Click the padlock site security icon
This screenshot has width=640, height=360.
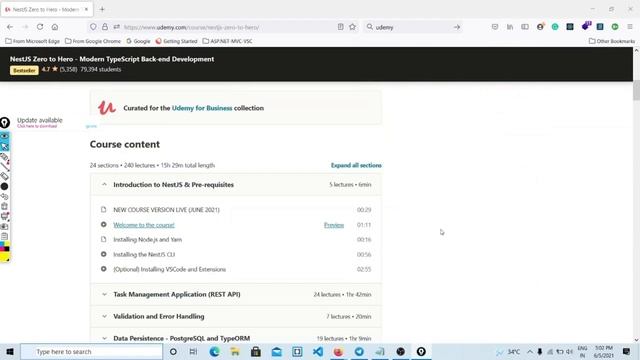tap(105, 27)
